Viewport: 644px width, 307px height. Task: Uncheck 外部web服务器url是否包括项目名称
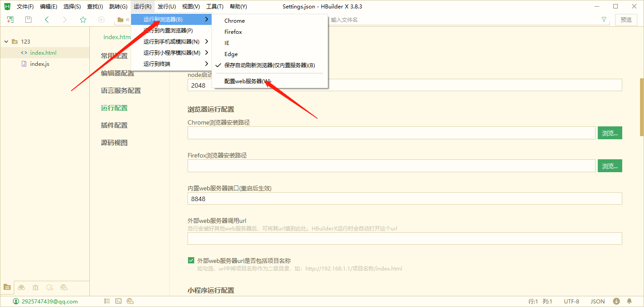[x=191, y=260]
